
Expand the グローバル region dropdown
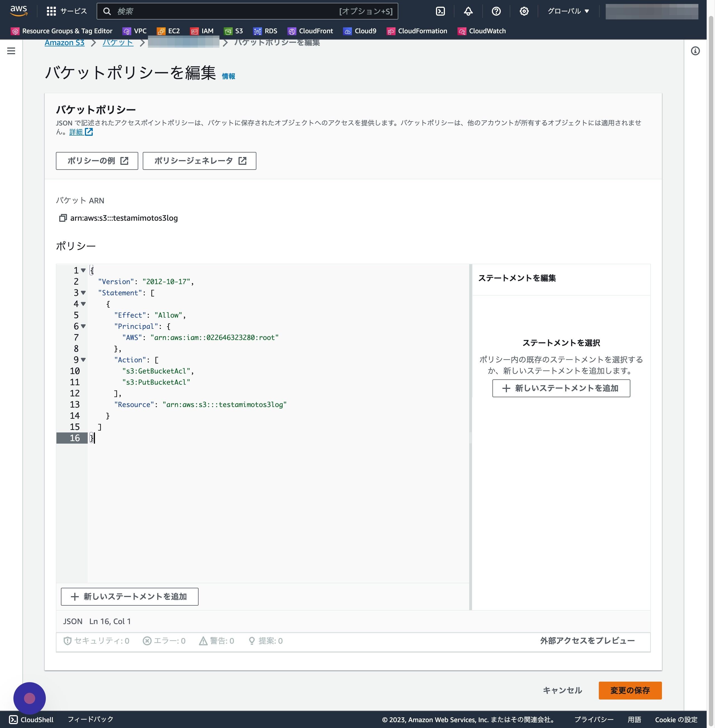(x=568, y=11)
